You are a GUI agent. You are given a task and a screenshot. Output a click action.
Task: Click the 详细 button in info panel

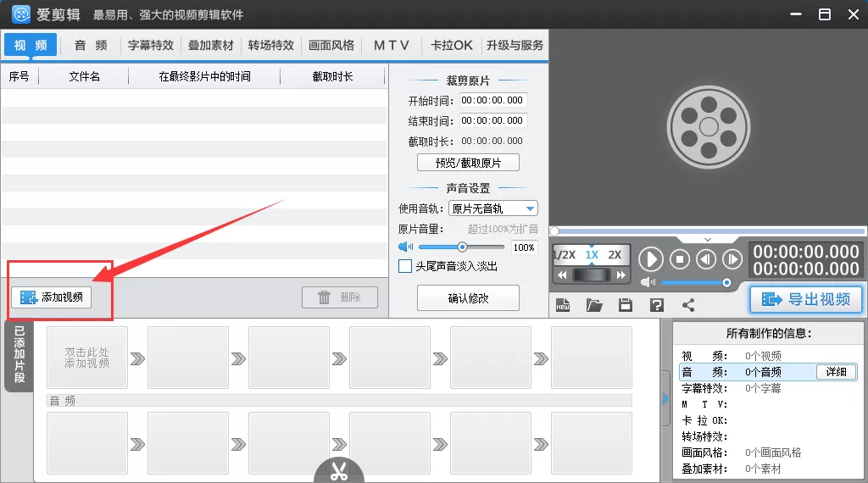[x=836, y=372]
